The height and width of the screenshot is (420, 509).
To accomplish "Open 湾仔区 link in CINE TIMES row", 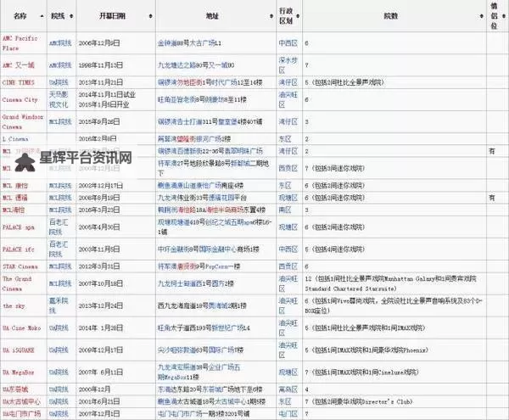I will pos(288,82).
